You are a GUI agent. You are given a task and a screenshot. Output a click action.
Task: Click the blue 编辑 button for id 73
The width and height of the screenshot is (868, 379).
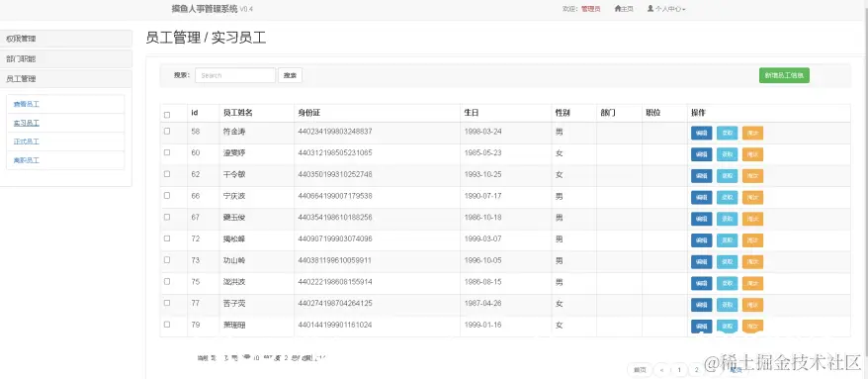pos(701,261)
